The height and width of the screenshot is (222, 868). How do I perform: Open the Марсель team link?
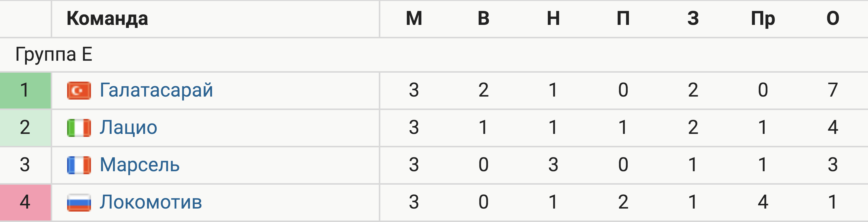click(x=139, y=165)
